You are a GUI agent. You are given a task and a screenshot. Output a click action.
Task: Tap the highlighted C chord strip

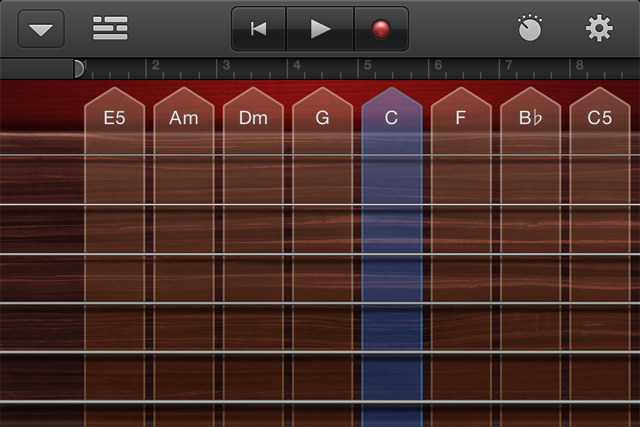tap(392, 257)
